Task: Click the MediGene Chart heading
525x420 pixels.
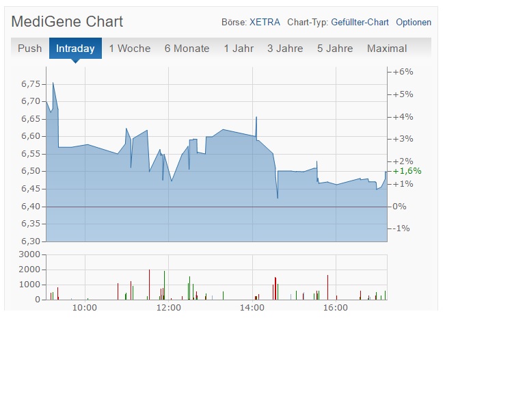Action: [67, 22]
